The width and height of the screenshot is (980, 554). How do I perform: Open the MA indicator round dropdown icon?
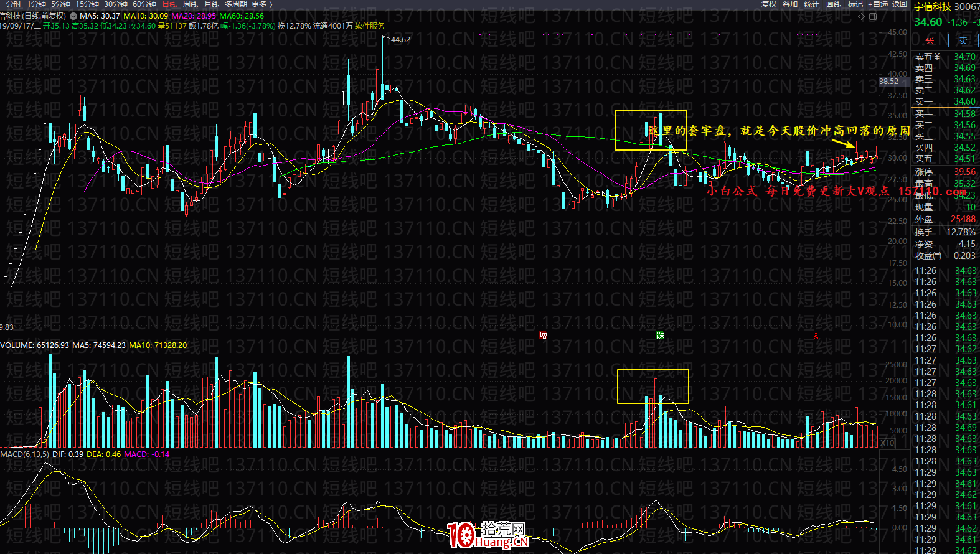(x=74, y=16)
